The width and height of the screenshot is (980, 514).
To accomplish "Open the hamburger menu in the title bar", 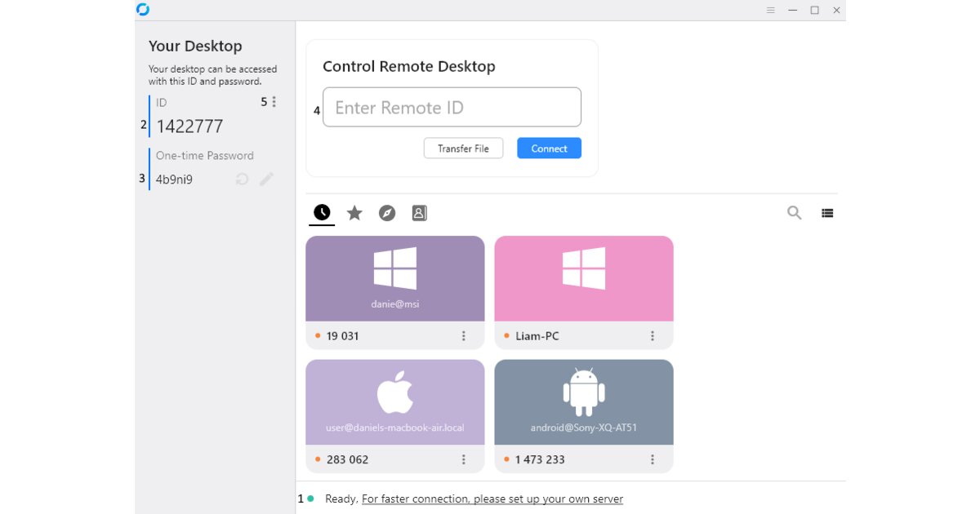I will point(771,10).
